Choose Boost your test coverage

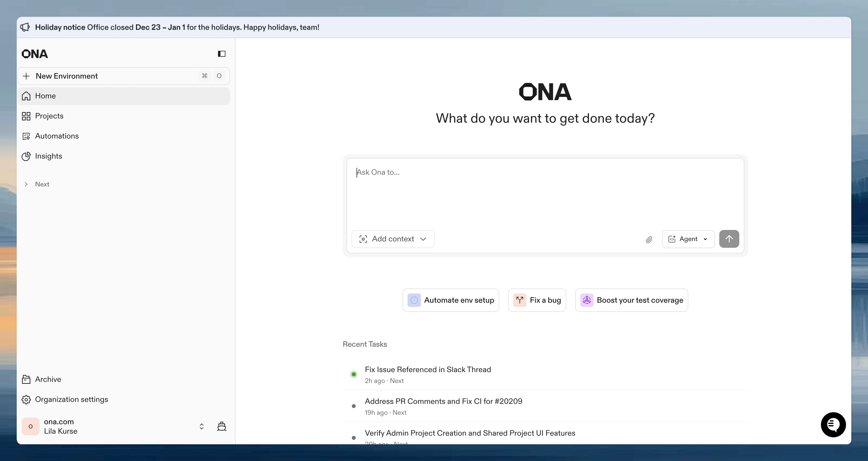[632, 300]
